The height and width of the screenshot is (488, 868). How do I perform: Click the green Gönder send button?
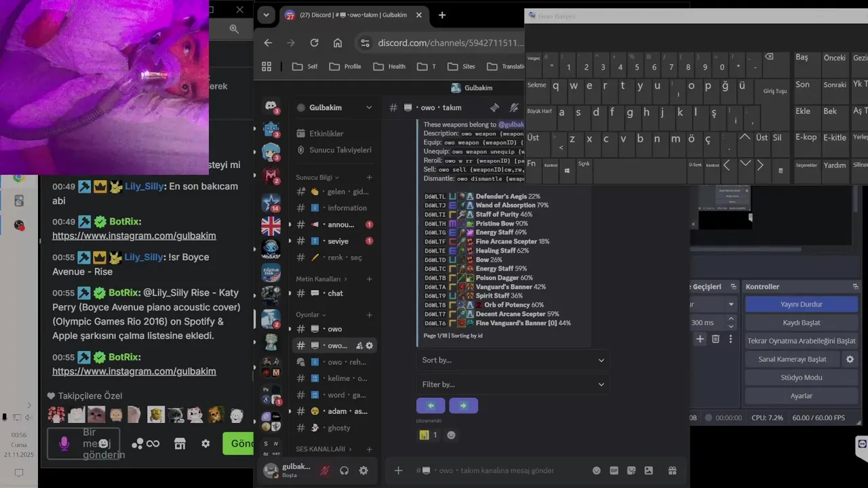click(x=238, y=443)
